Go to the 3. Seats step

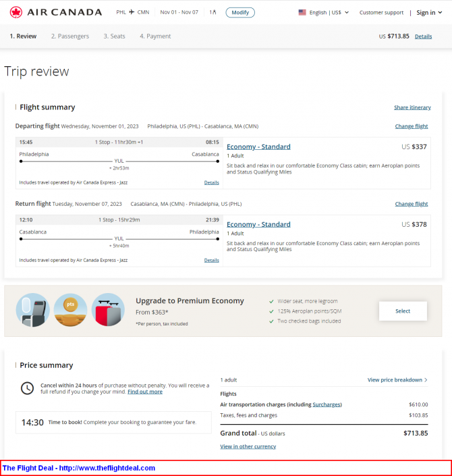tap(115, 36)
